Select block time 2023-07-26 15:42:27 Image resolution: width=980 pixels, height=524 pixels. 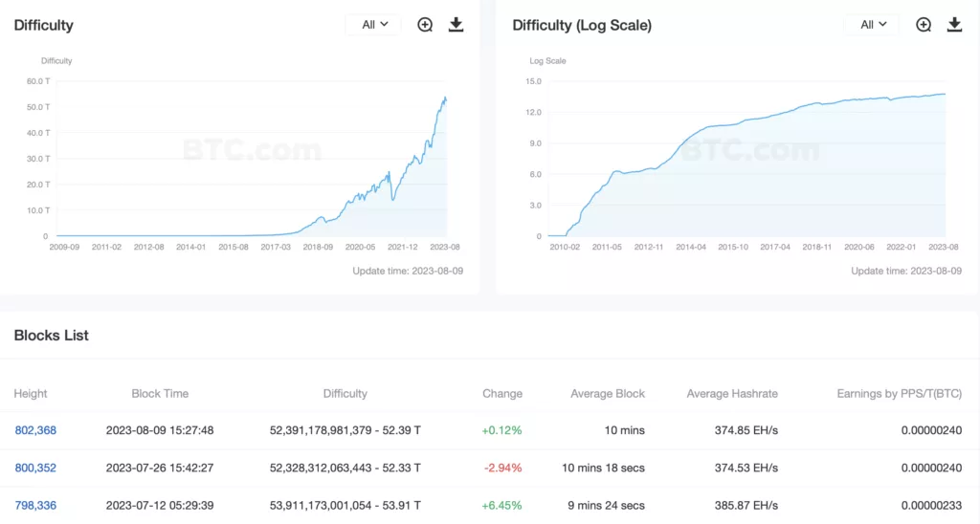[160, 468]
